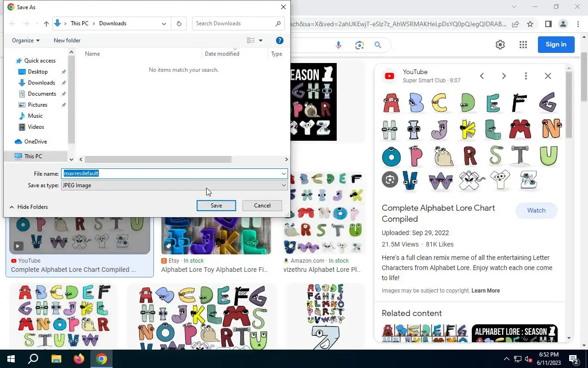
Task: Click the Watch button
Action: point(536,210)
